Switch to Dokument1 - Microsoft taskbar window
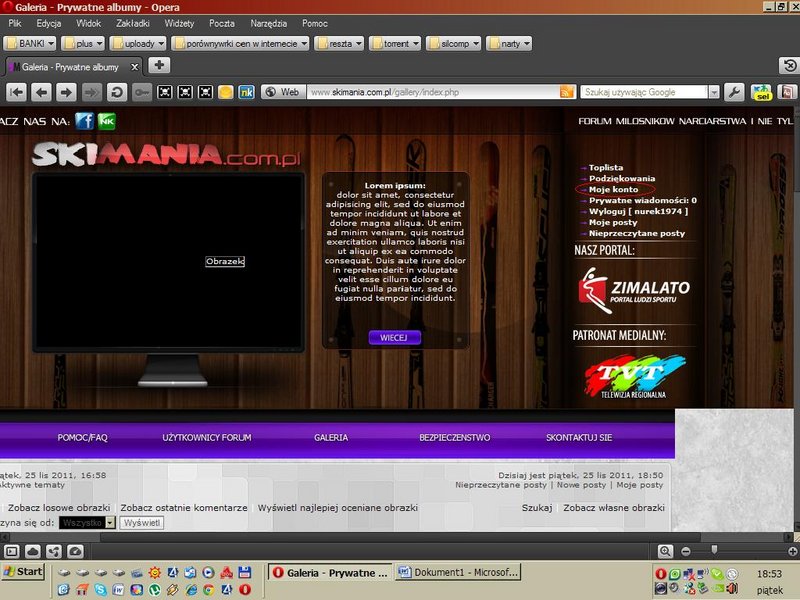 point(458,572)
